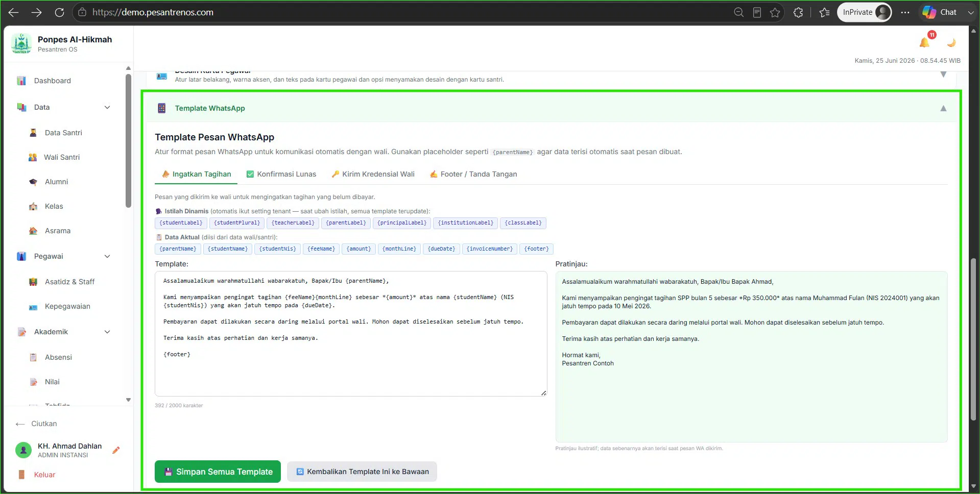Click inside the Template text area
Viewport: 980px width, 494px height.
click(x=351, y=334)
